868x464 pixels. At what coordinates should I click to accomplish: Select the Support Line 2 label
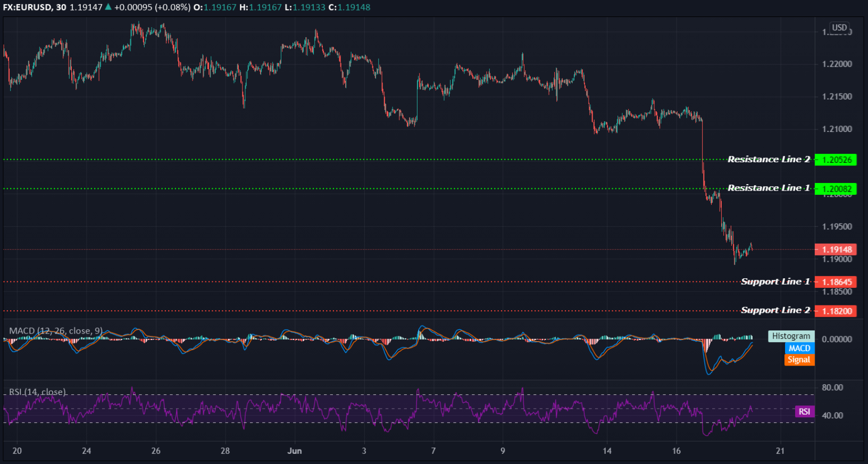pyautogui.click(x=775, y=310)
